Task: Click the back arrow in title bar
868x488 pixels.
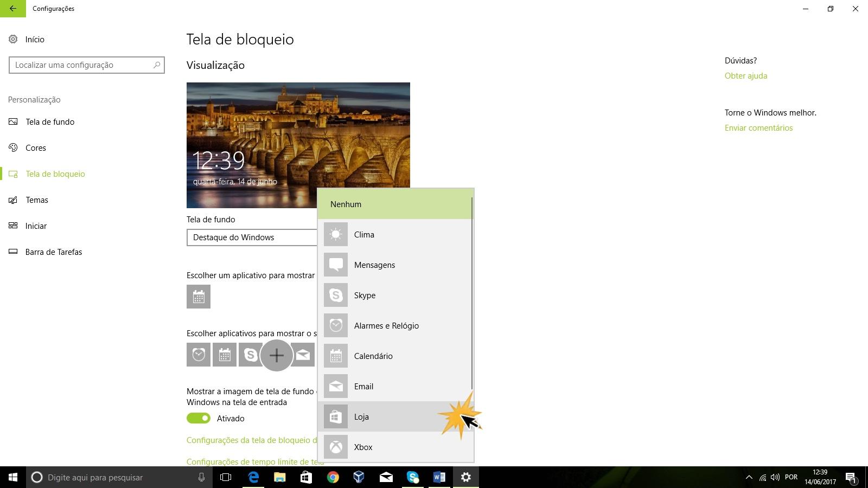Action: tap(13, 9)
